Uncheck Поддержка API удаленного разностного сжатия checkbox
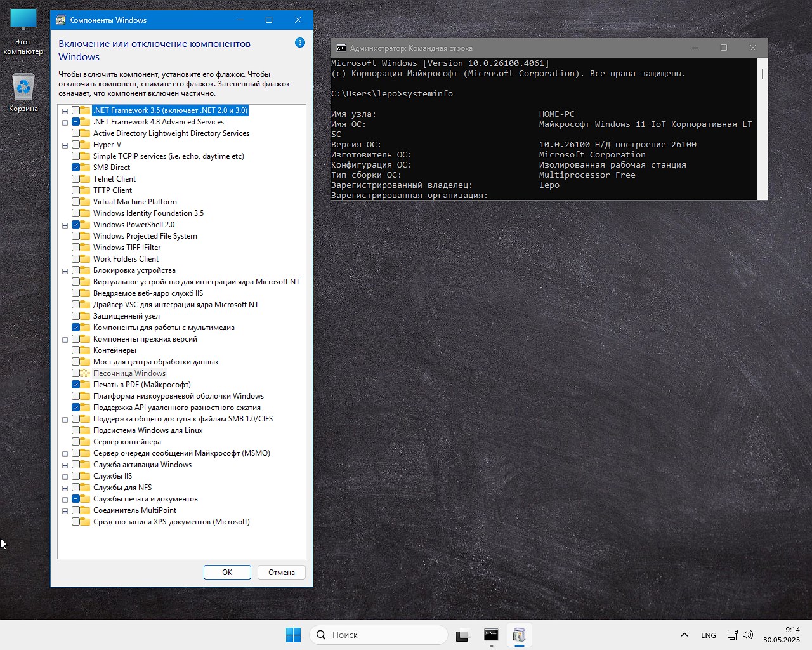 (x=75, y=408)
